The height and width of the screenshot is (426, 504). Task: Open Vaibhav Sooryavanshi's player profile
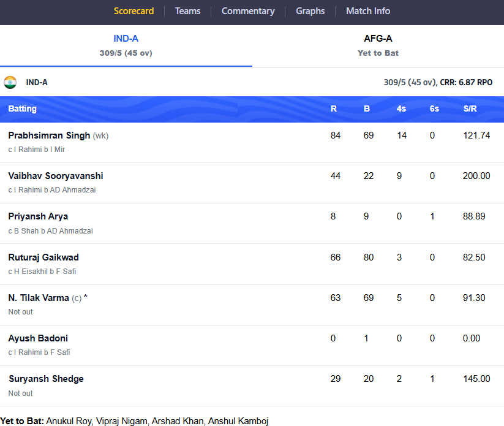[56, 176]
